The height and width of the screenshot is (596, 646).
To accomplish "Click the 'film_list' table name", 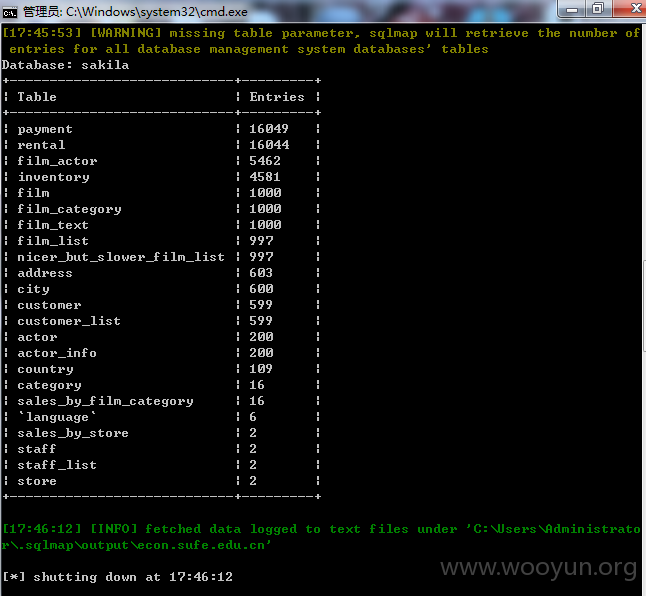I will click(x=53, y=241).
